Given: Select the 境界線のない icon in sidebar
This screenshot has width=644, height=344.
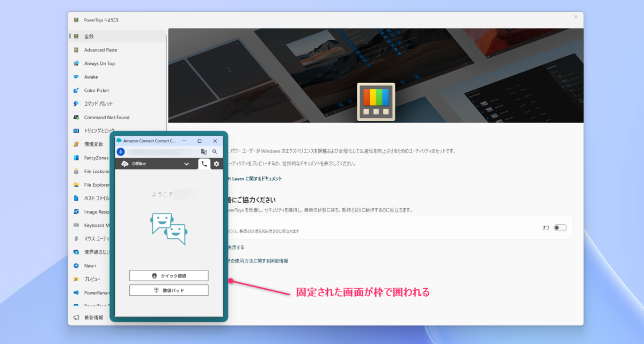Looking at the screenshot, I should pos(76,252).
